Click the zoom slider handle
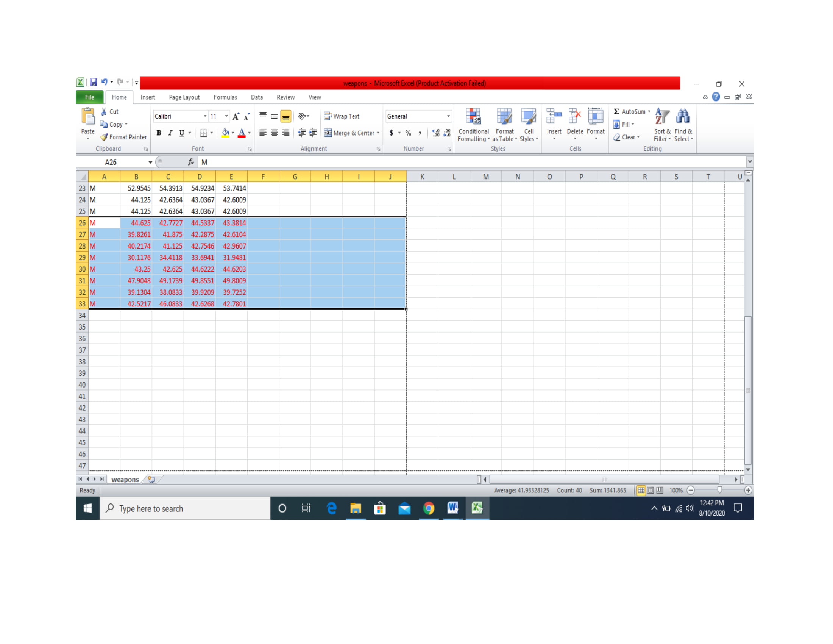The width and height of the screenshot is (833, 644). (x=719, y=490)
